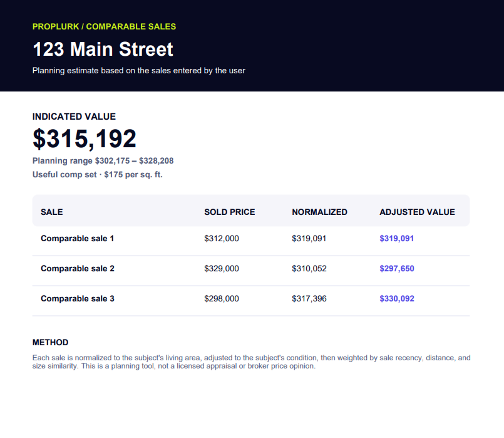Screen dimensions: 504x438
Task: Click normalized value $317,396
Action: click(x=309, y=299)
